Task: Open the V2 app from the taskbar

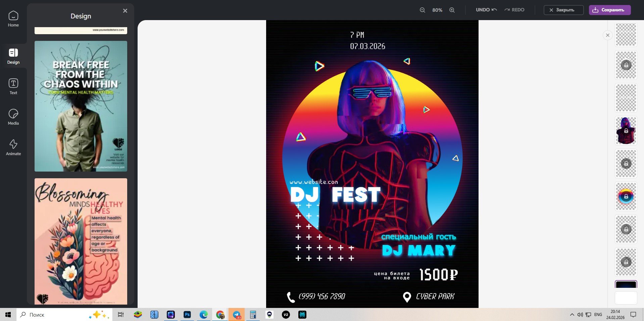Action: click(x=286, y=315)
